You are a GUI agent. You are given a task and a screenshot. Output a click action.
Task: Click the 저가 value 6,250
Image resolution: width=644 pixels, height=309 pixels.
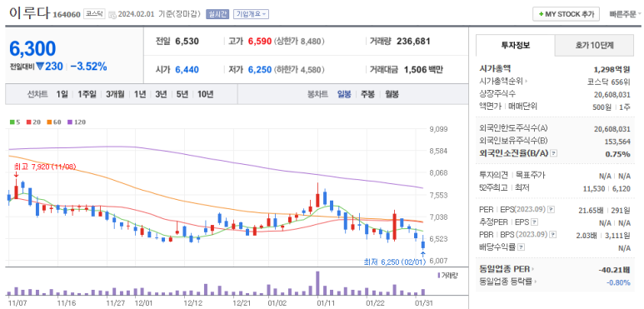pos(260,70)
